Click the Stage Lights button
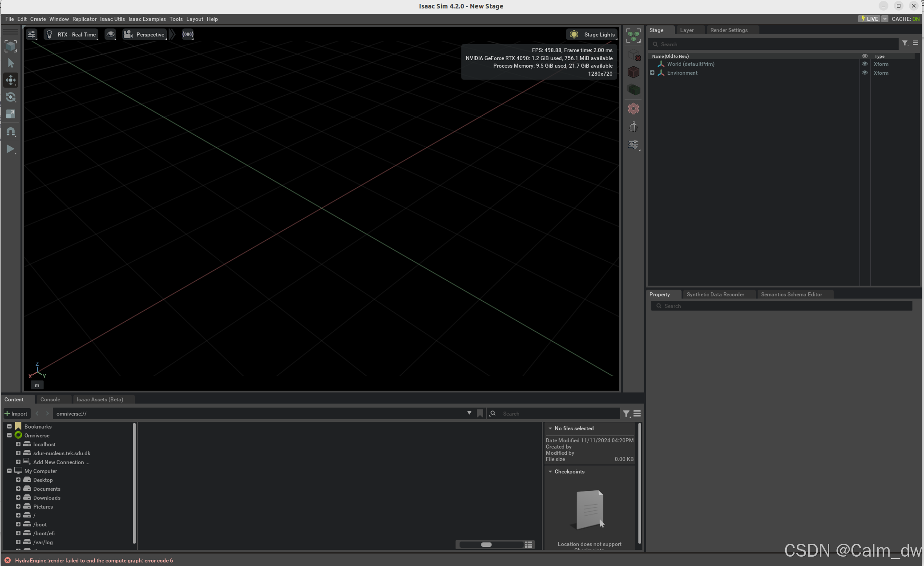924x566 pixels. (x=592, y=34)
